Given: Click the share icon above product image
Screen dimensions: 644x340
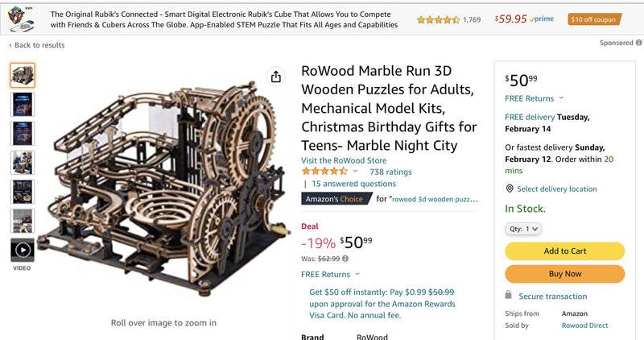Looking at the screenshot, I should click(276, 77).
